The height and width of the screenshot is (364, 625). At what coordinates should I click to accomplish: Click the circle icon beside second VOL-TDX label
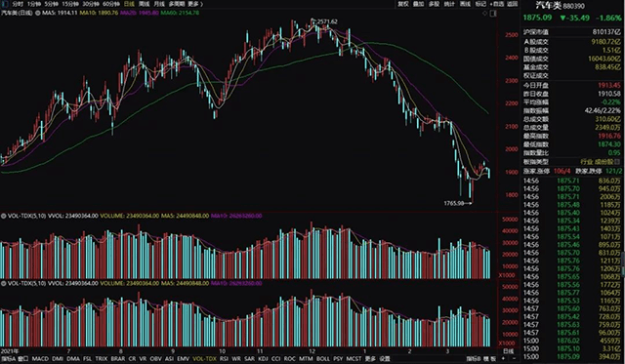3,284
